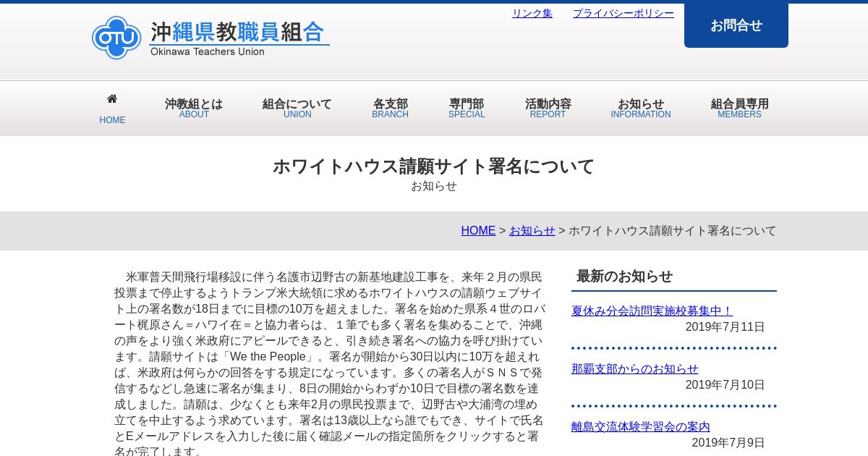Click the お知らせ subtitle under the heading
This screenshot has width=868, height=456.
click(434, 186)
